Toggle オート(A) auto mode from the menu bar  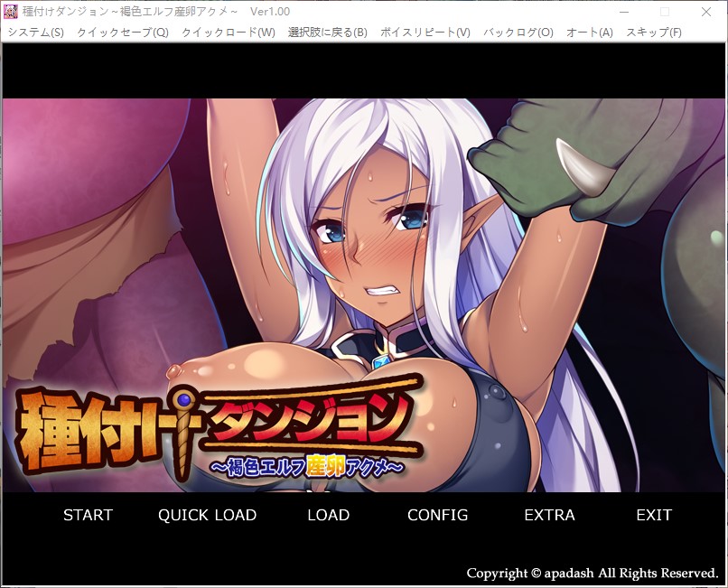pyautogui.click(x=589, y=33)
